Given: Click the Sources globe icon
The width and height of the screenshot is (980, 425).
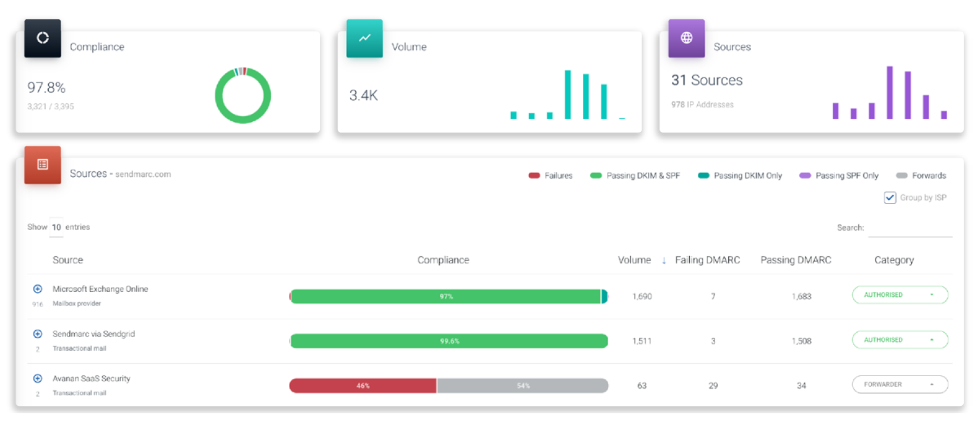Looking at the screenshot, I should tap(686, 38).
